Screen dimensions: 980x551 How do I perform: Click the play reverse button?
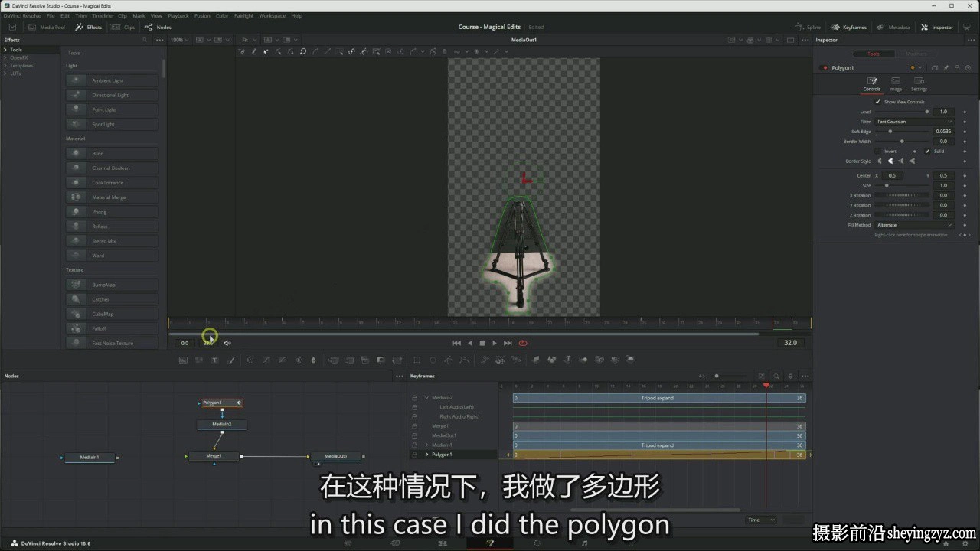coord(470,343)
